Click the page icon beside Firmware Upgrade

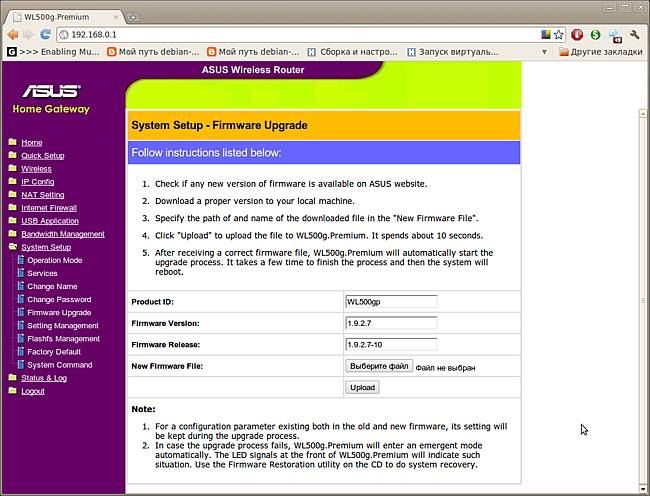[x=19, y=313]
